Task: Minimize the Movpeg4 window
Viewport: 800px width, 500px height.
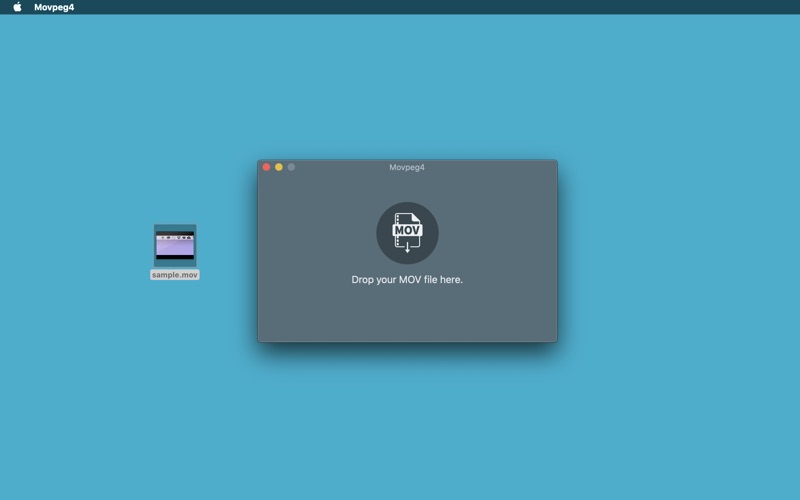Action: tap(279, 167)
